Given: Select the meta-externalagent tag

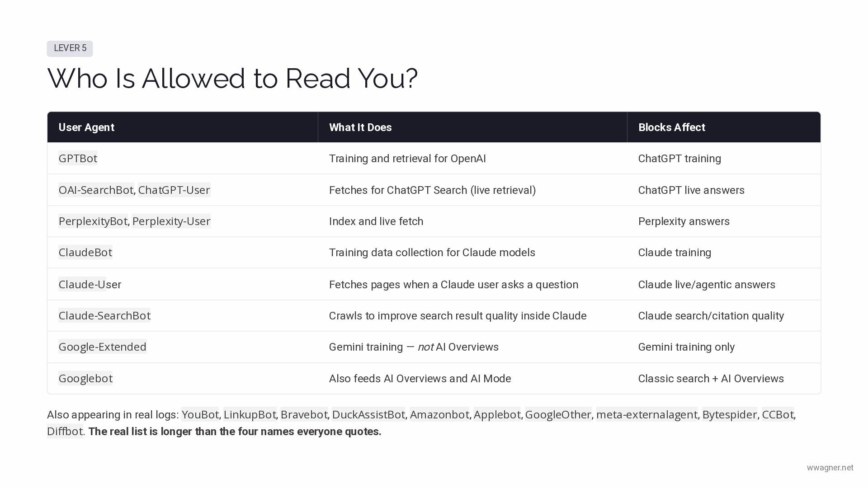Looking at the screenshot, I should pos(647,414).
